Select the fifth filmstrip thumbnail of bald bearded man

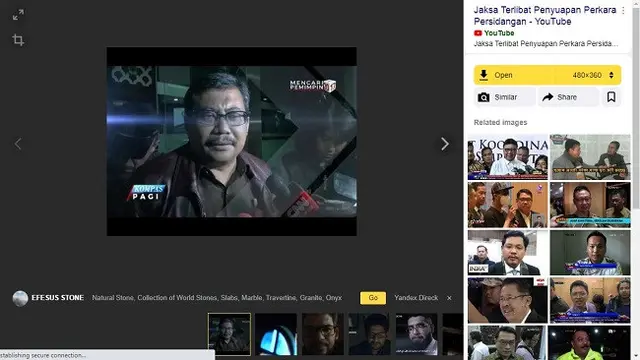pyautogui.click(x=416, y=334)
